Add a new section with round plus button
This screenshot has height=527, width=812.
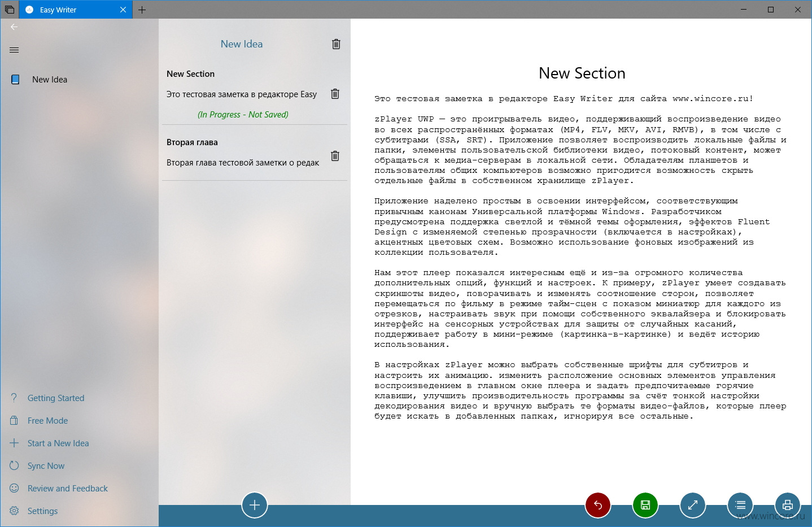click(255, 505)
